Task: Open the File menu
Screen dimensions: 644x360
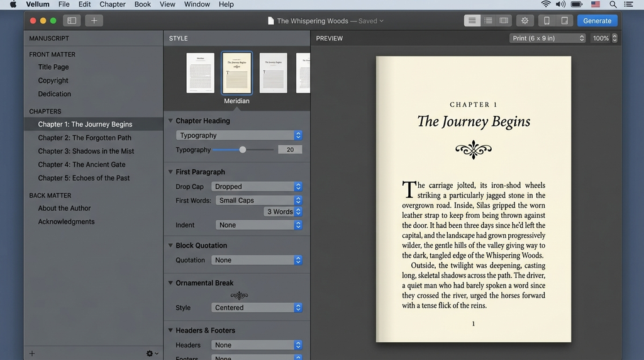Action: (64, 4)
